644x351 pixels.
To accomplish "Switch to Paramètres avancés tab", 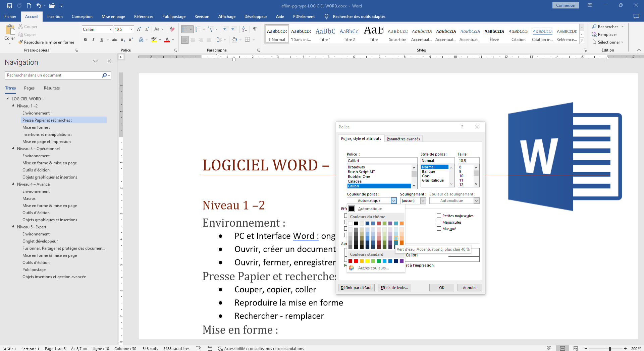I will coord(403,139).
